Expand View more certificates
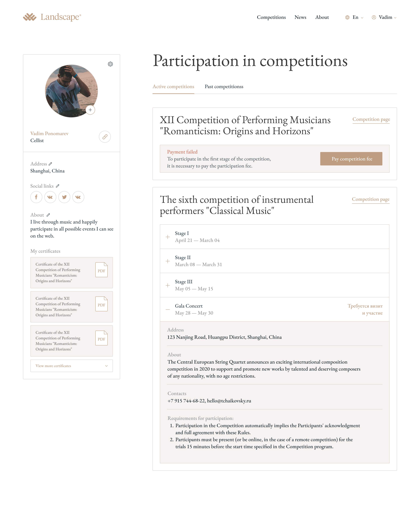 point(71,366)
